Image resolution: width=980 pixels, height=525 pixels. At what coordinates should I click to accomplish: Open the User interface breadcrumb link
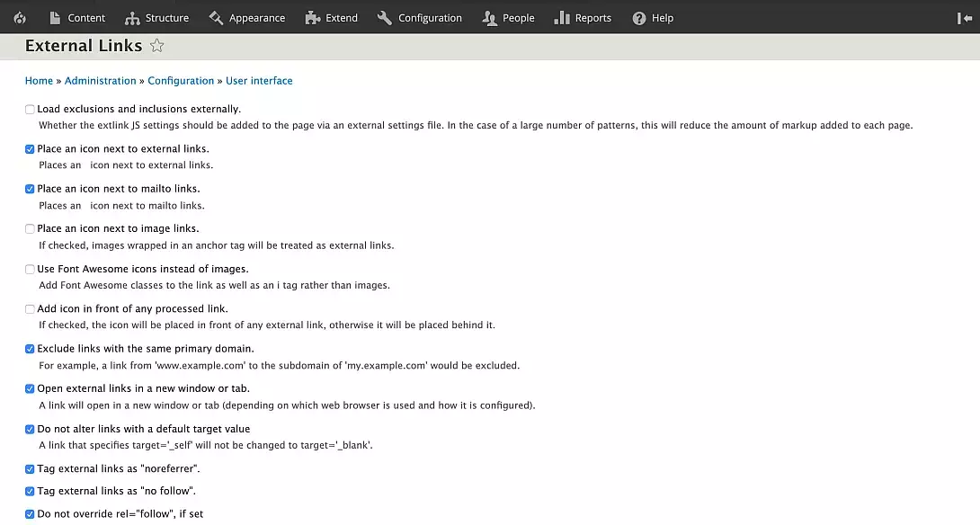point(259,80)
